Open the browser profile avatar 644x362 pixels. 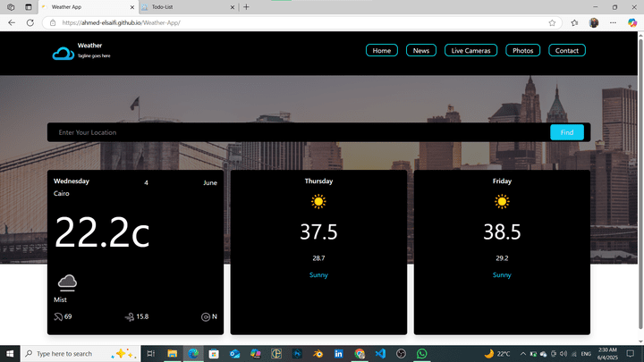coord(594,22)
